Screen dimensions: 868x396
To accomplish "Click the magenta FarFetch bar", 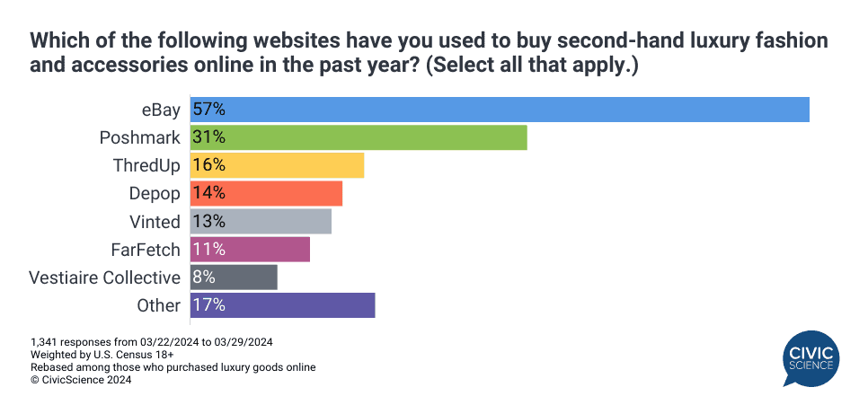I will (x=250, y=249).
